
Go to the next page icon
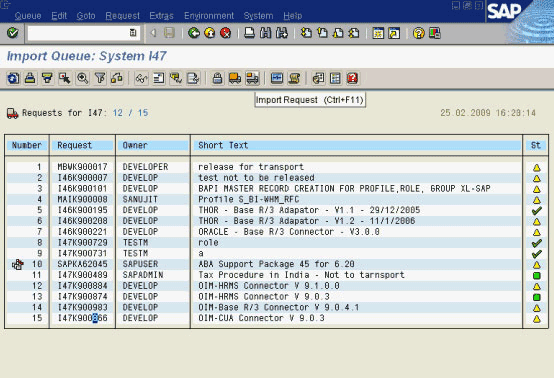338,33
